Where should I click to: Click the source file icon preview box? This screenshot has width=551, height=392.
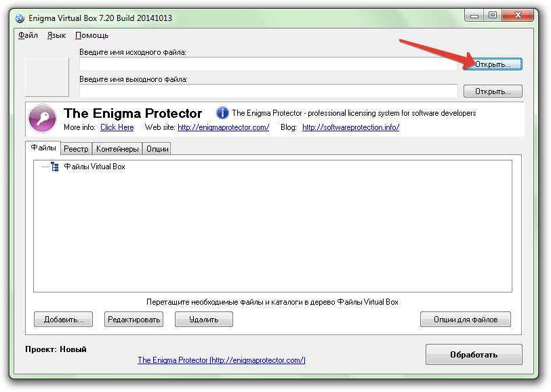tap(47, 77)
